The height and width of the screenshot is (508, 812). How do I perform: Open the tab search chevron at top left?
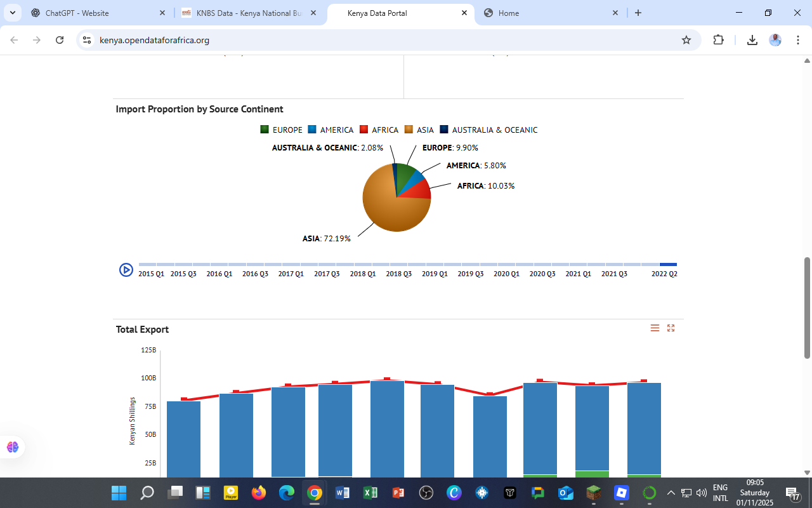click(13, 13)
